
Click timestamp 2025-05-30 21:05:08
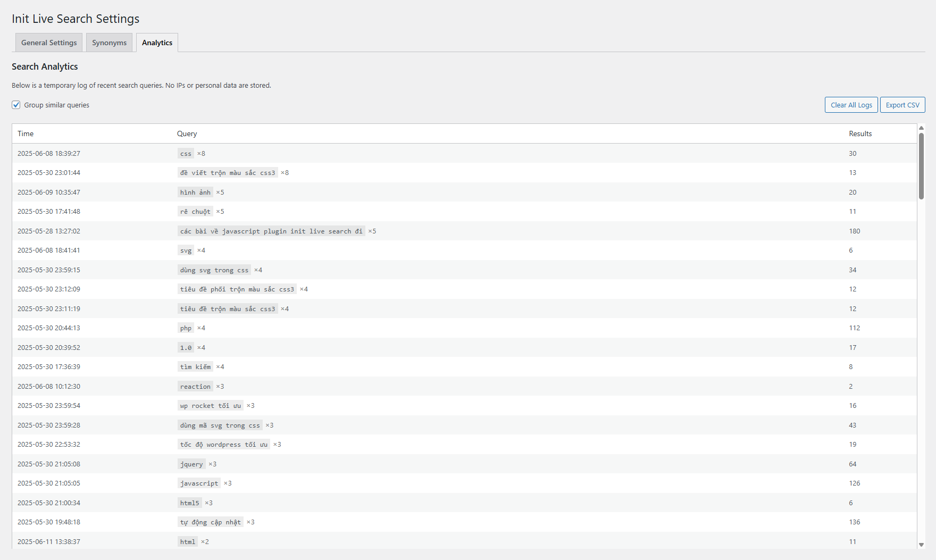(x=49, y=464)
